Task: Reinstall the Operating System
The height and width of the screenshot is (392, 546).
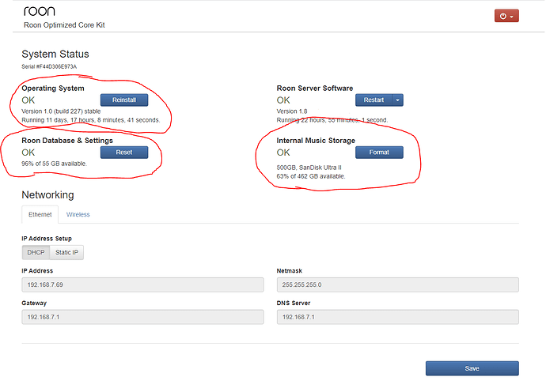Action: coord(124,100)
